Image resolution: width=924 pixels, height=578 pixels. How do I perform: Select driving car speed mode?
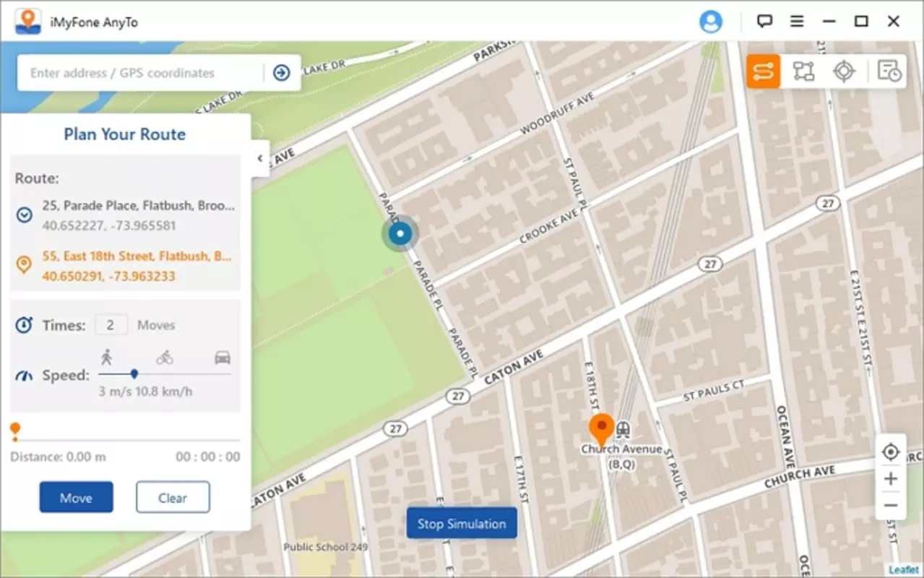[x=223, y=358]
